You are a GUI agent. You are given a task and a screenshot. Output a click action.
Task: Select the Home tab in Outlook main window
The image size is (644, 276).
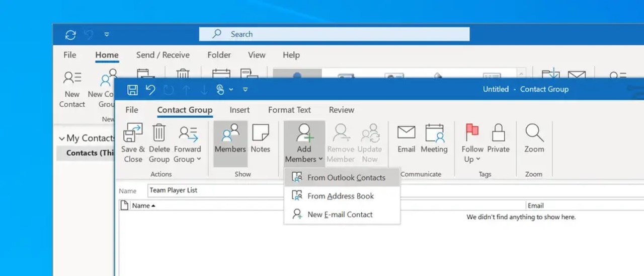107,55
